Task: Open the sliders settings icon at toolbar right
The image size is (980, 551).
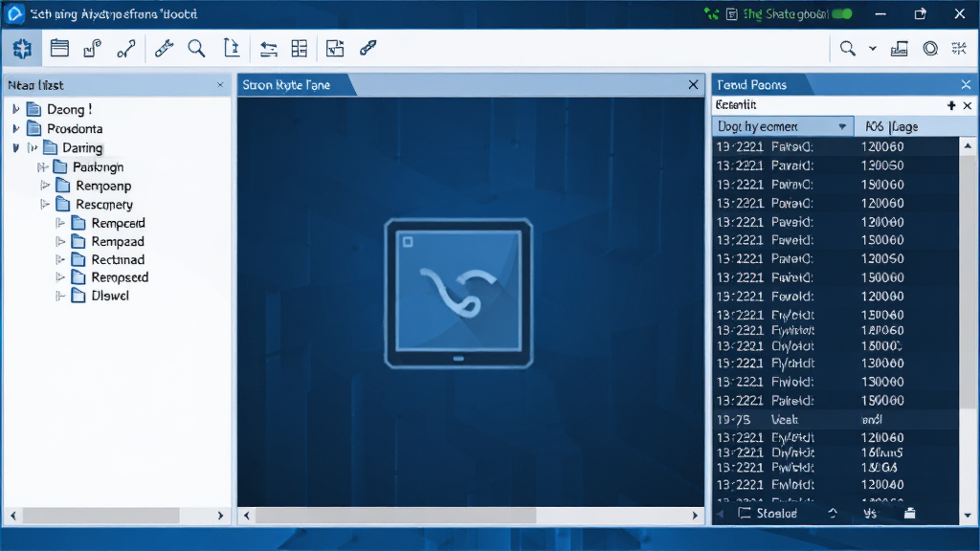Action: (x=959, y=48)
